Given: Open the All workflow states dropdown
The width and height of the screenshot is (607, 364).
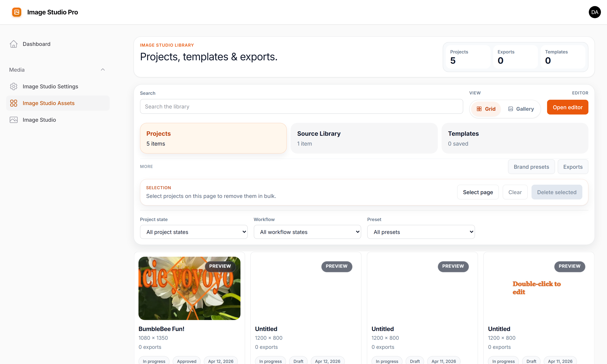Looking at the screenshot, I should [307, 232].
